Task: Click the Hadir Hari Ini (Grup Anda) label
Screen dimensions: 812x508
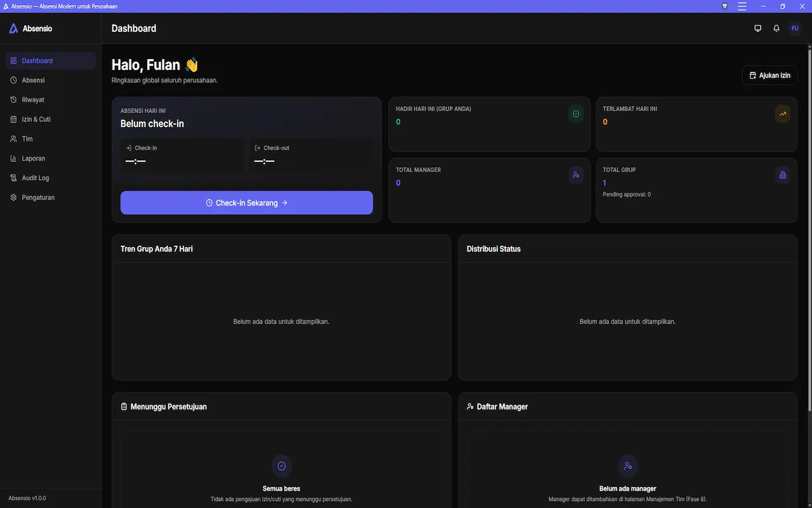Action: pyautogui.click(x=433, y=109)
